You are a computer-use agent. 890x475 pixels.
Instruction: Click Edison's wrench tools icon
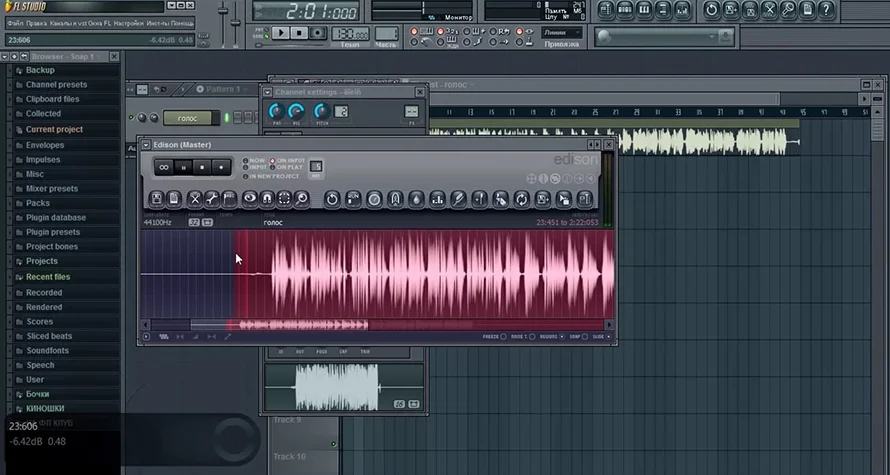pos(212,199)
